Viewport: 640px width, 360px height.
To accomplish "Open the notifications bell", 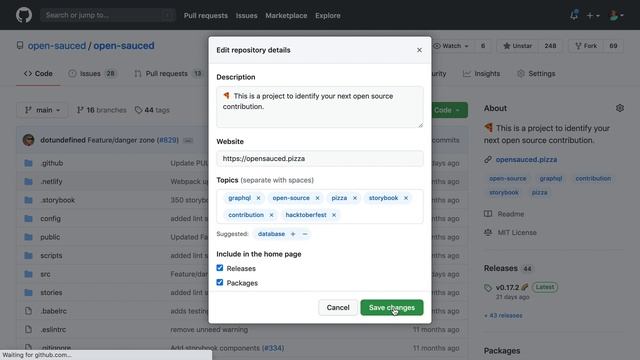I will click(574, 15).
